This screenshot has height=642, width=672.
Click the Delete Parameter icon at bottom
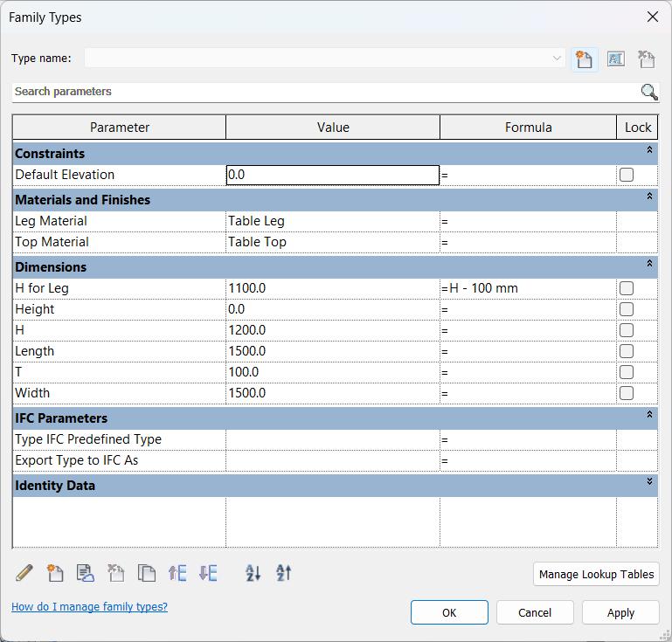coord(115,573)
